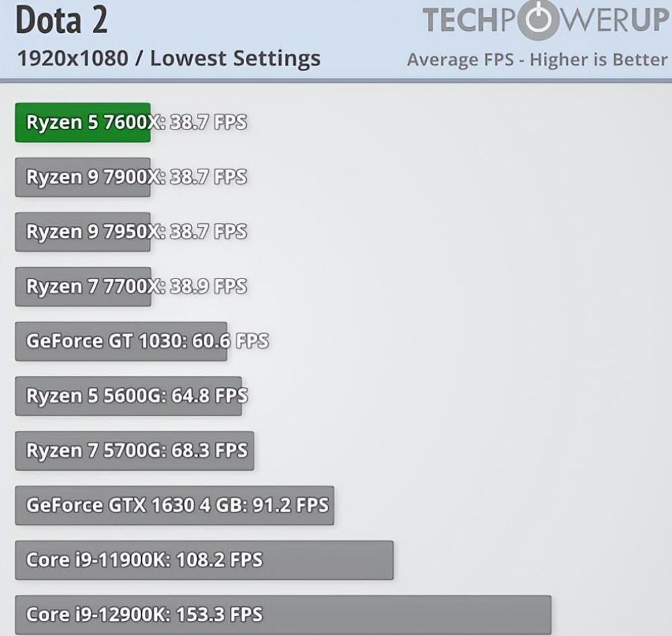Select the Ryzen 7 7700X bar

pyautogui.click(x=82, y=287)
